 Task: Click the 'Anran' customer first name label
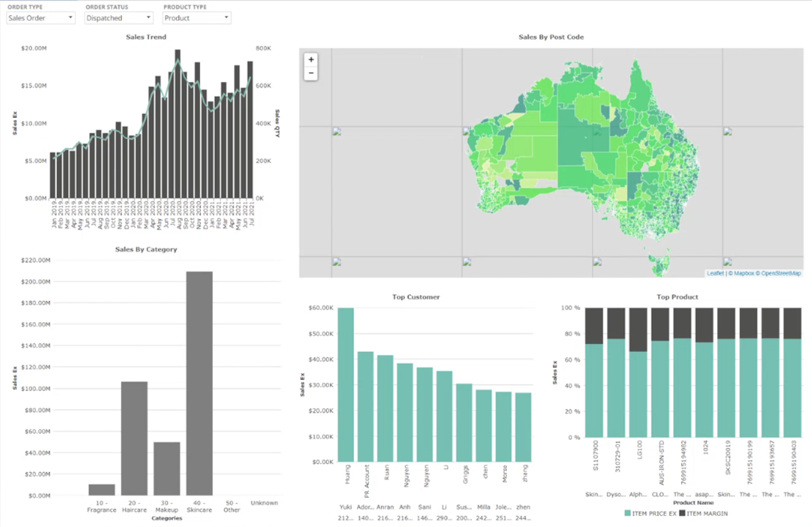(385, 507)
